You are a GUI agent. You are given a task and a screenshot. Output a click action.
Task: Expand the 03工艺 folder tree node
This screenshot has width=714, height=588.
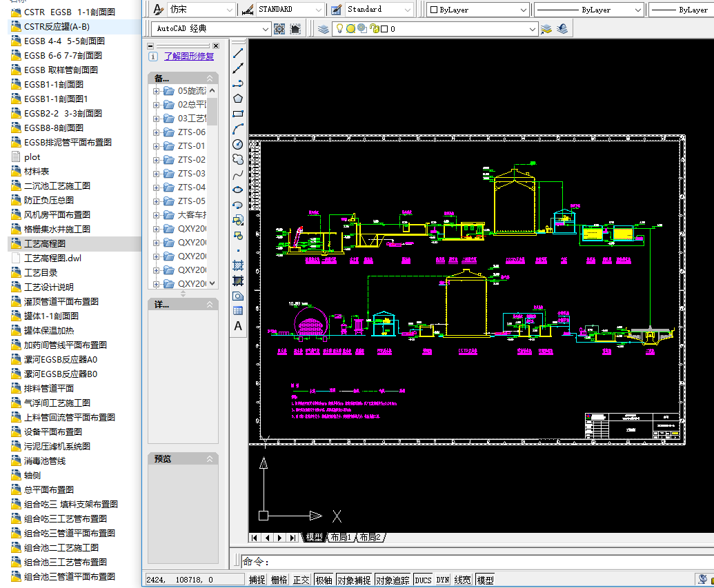click(157, 119)
